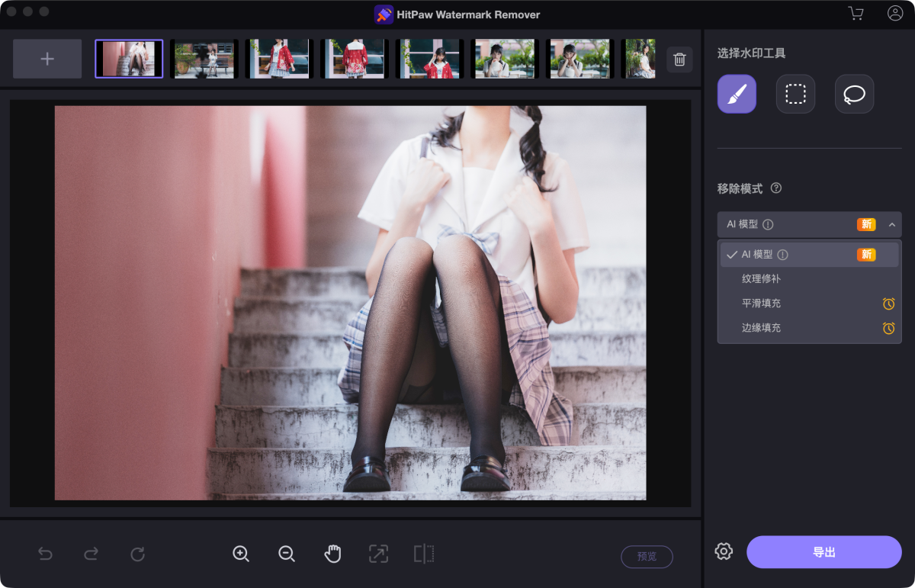Add a new image with plus button

pyautogui.click(x=47, y=59)
